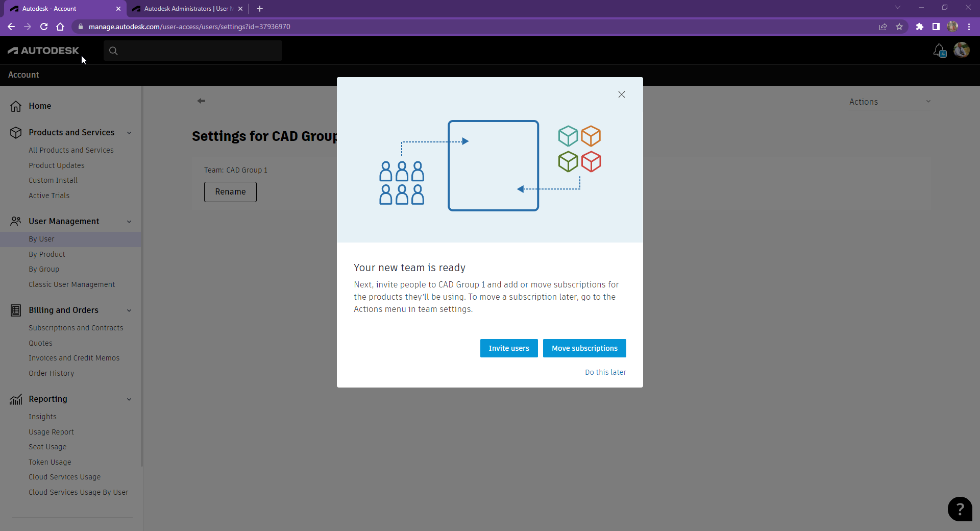Close the Autodesk Administrators tab
Image resolution: width=980 pixels, height=531 pixels.
point(240,9)
